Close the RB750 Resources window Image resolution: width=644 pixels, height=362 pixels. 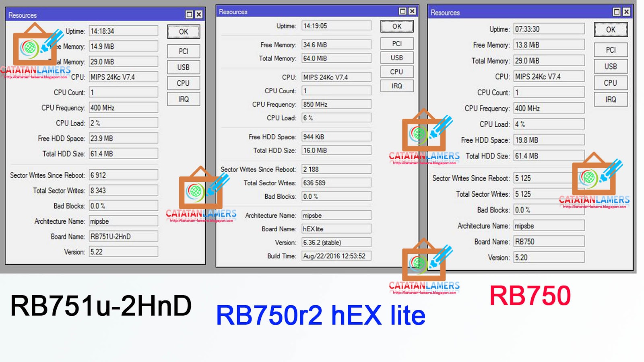tap(626, 12)
